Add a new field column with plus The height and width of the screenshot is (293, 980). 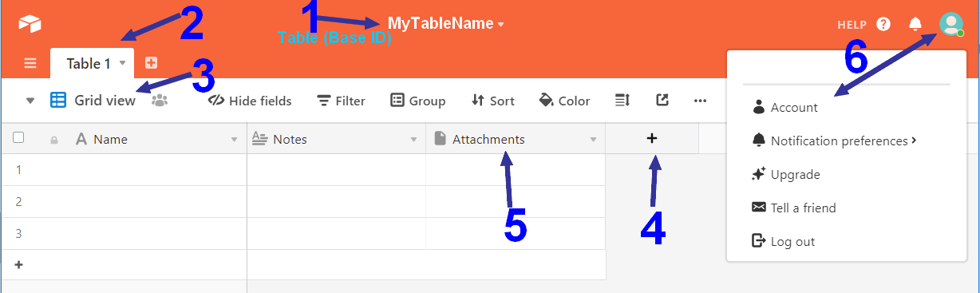652,138
